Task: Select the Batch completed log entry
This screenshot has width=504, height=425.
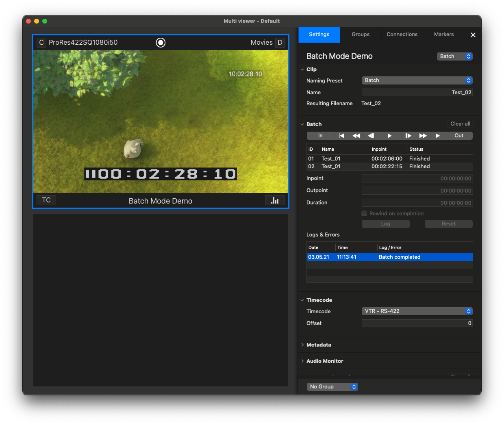Action: (x=389, y=257)
